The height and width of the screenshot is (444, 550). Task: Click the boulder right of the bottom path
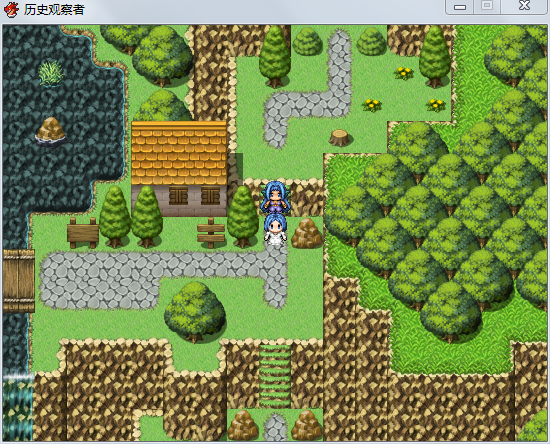[x=307, y=425]
